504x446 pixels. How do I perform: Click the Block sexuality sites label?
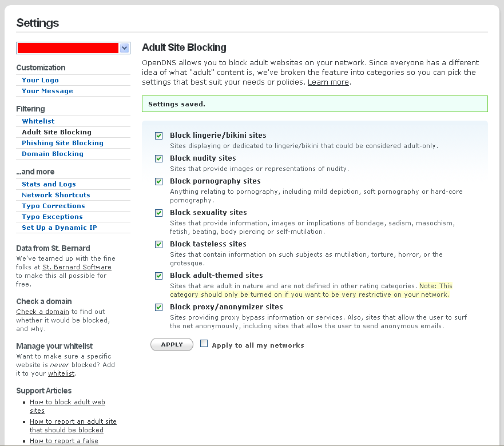point(208,212)
